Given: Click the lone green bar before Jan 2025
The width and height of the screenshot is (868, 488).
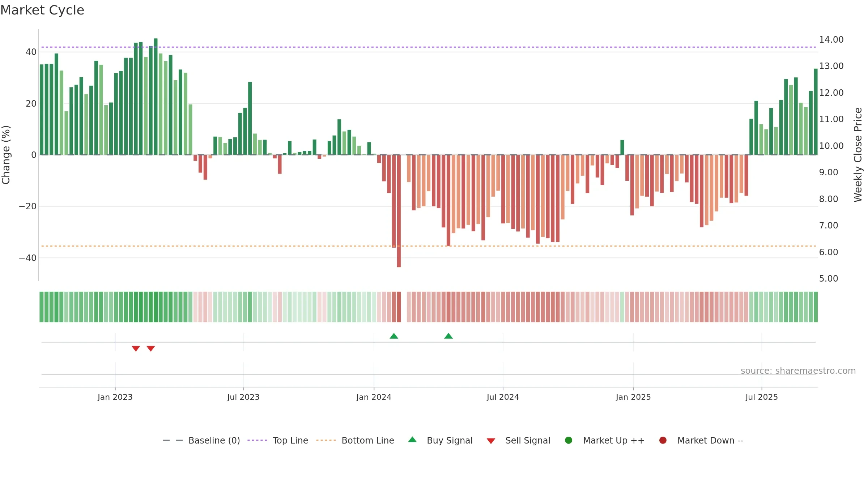Looking at the screenshot, I should coord(622,147).
